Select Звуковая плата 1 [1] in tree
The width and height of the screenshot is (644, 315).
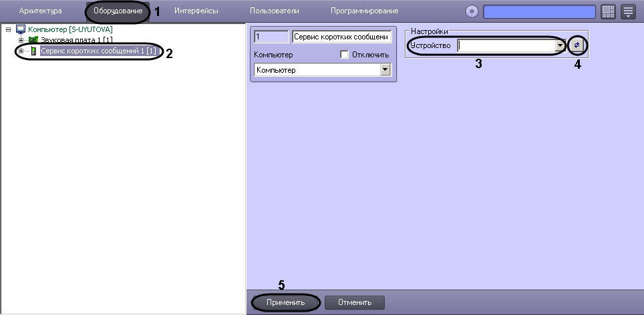coord(76,41)
